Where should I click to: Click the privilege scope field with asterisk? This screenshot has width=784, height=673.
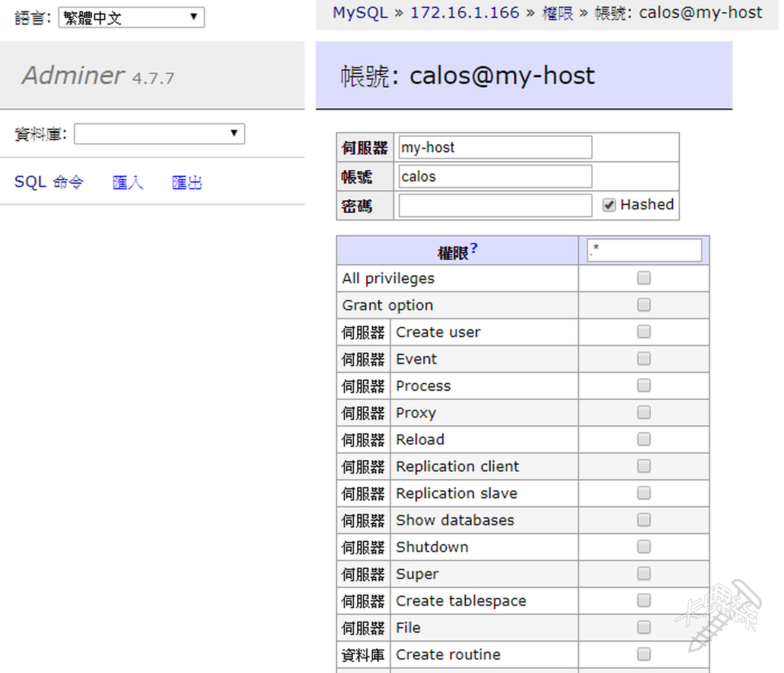[x=644, y=250]
